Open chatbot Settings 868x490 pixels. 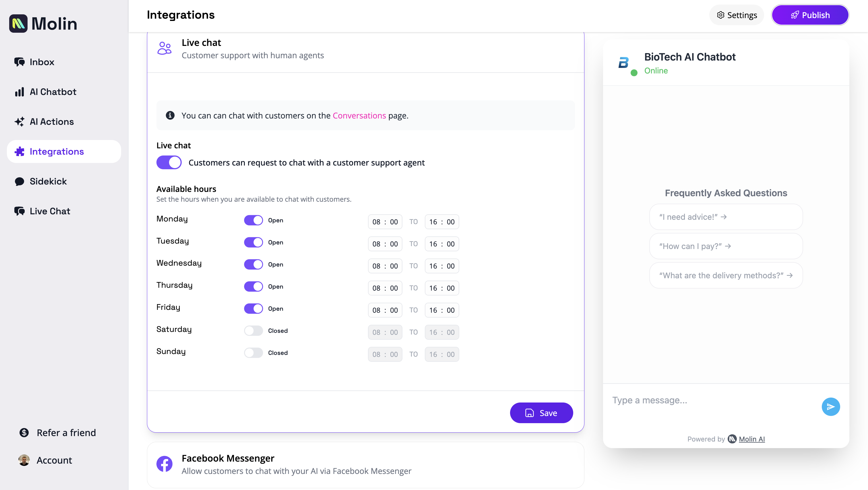point(736,15)
